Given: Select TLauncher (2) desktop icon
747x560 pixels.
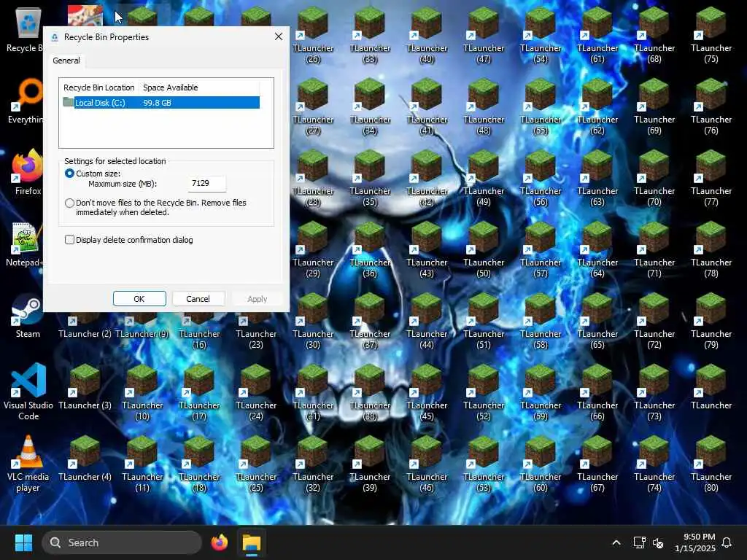Looking at the screenshot, I should pyautogui.click(x=85, y=326).
